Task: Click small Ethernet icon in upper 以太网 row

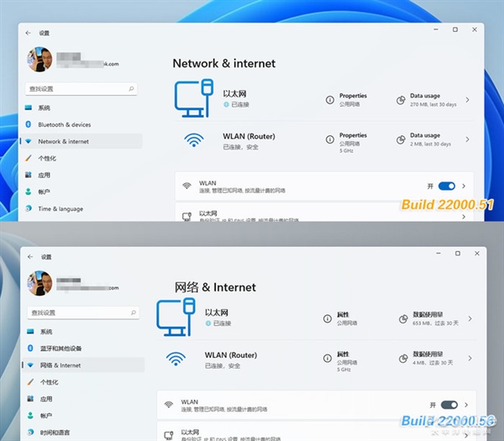Action: click(x=186, y=217)
